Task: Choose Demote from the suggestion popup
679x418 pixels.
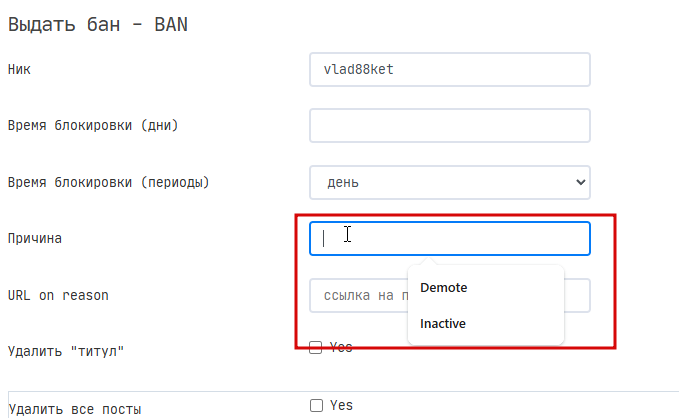Action: 443,288
